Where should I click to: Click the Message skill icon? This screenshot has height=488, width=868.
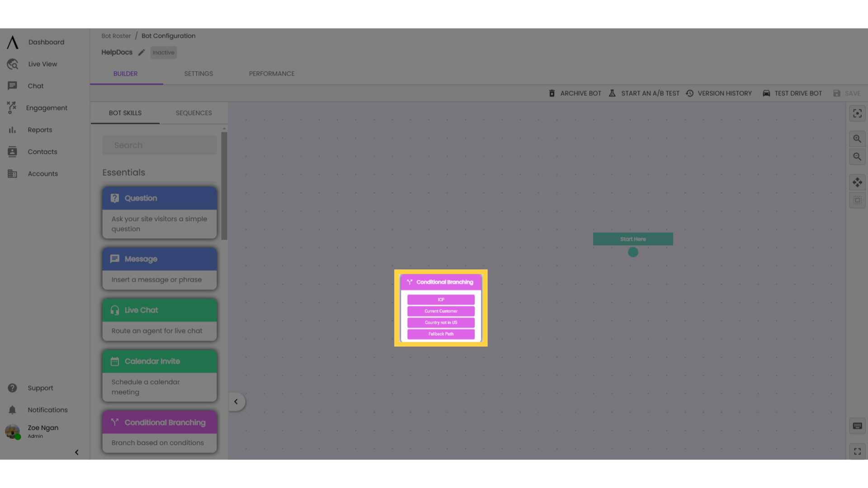114,258
